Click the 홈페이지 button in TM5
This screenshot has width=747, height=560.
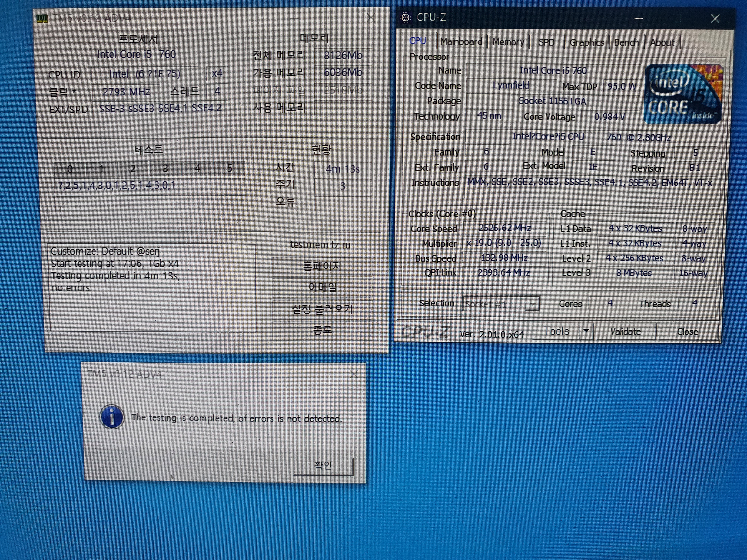pyautogui.click(x=322, y=267)
